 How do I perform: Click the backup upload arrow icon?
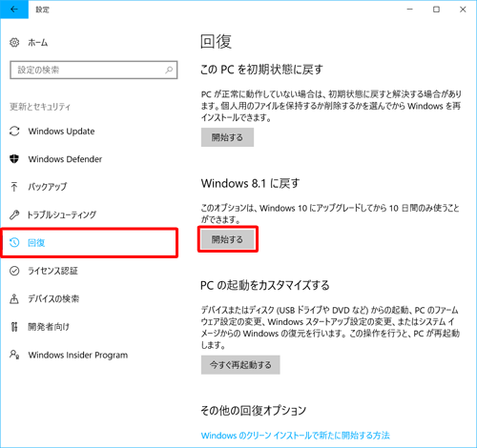[14, 187]
